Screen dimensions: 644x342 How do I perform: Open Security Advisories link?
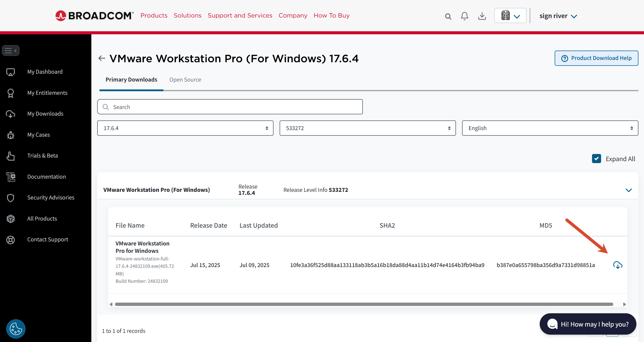(51, 198)
